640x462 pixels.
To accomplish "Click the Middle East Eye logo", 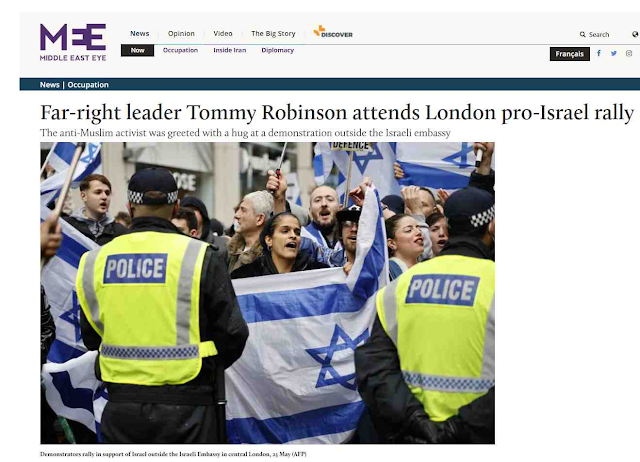I will coord(73,42).
